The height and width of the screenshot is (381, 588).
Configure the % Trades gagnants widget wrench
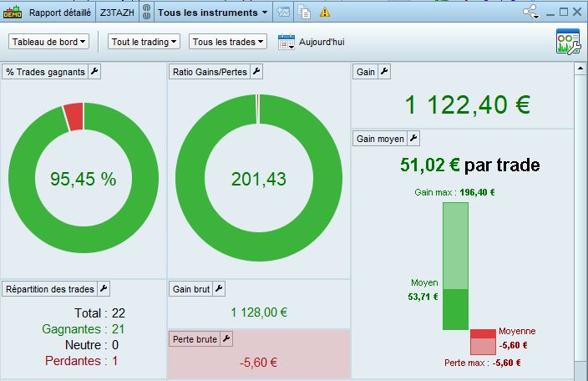click(94, 71)
